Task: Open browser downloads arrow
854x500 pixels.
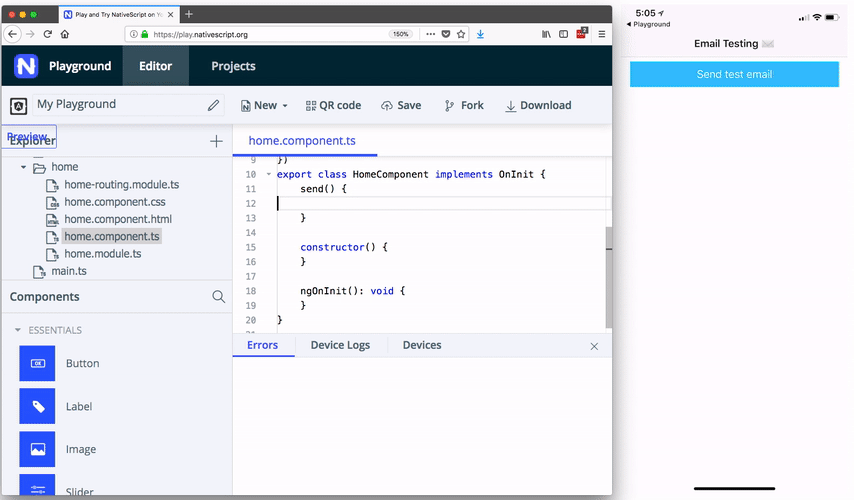Action: click(480, 34)
